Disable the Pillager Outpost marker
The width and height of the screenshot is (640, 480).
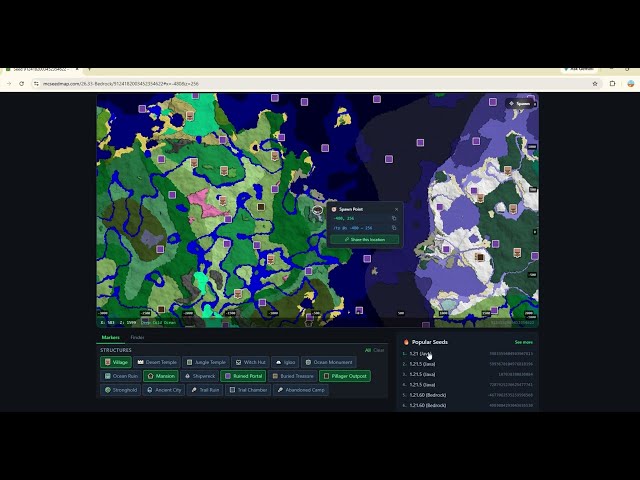pos(345,376)
